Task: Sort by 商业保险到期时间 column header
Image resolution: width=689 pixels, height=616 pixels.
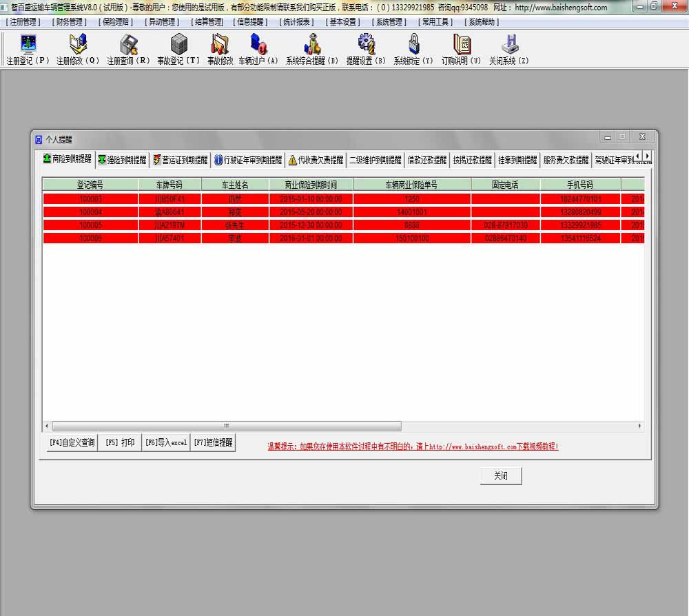Action: coord(311,185)
